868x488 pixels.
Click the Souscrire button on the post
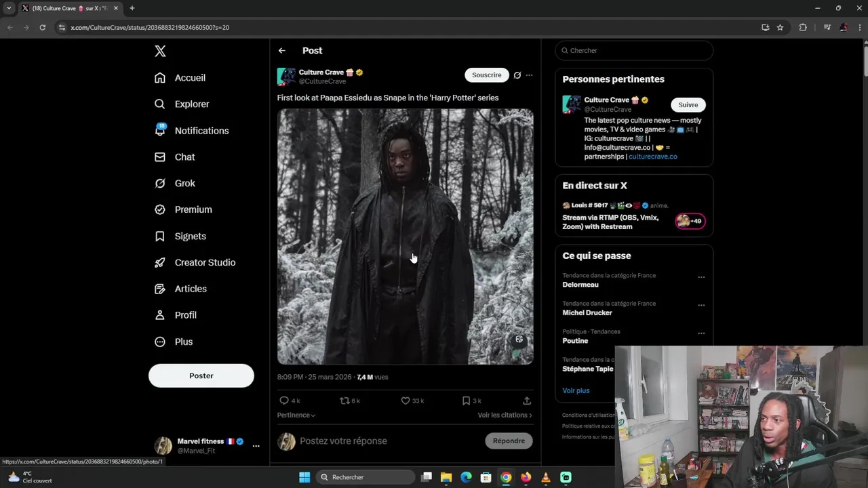pyautogui.click(x=487, y=75)
